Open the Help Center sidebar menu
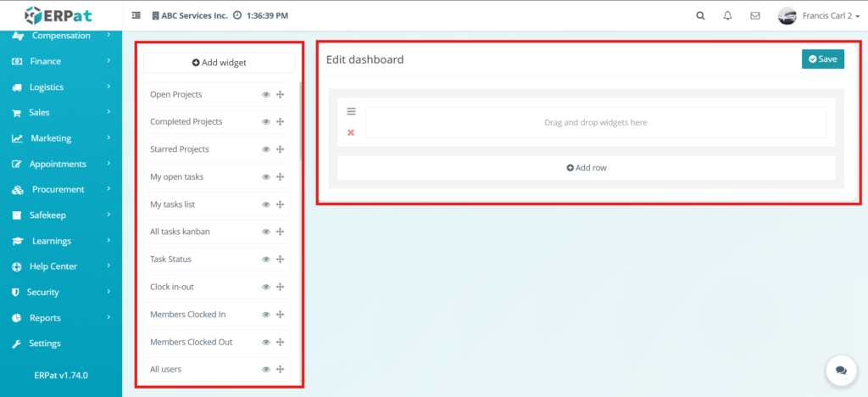 pyautogui.click(x=61, y=266)
